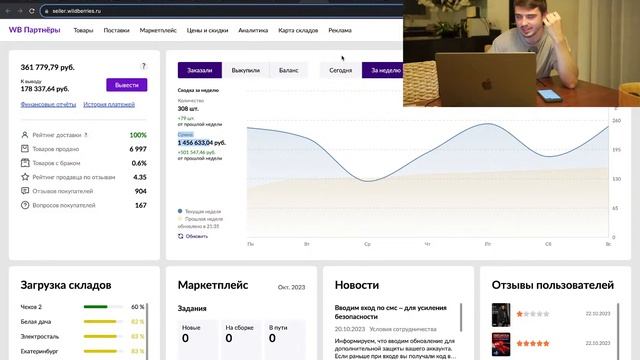640x360 pixels.
Task: Go back with the browser back arrow
Action: tap(8, 11)
